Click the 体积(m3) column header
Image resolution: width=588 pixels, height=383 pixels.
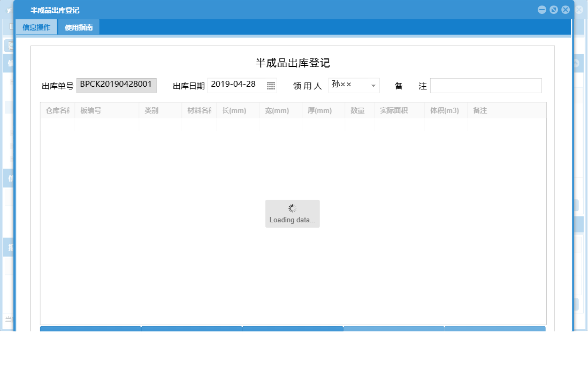tap(445, 110)
